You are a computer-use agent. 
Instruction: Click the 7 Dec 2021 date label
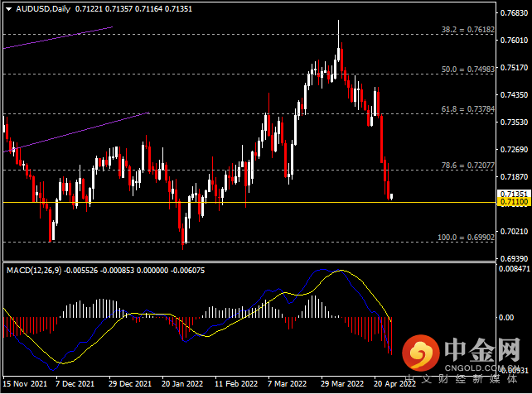coord(75,384)
